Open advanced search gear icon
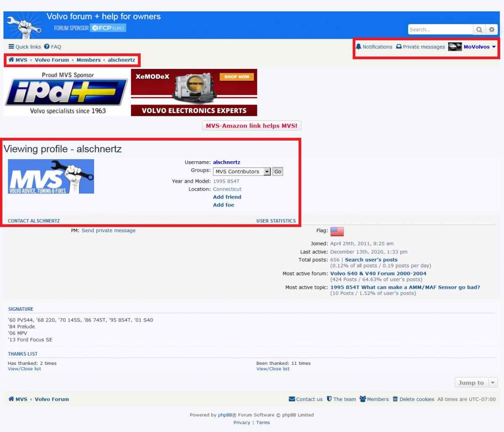 (x=492, y=29)
